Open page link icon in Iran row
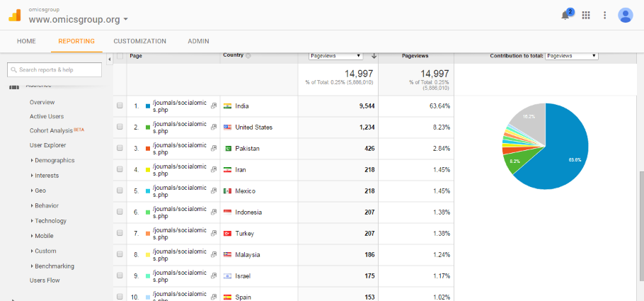 214,169
